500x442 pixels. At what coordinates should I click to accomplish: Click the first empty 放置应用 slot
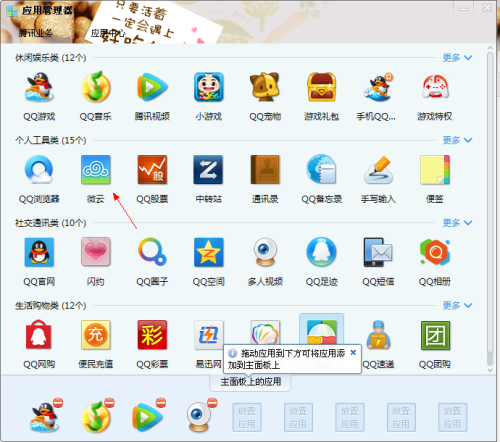pyautogui.click(x=247, y=417)
